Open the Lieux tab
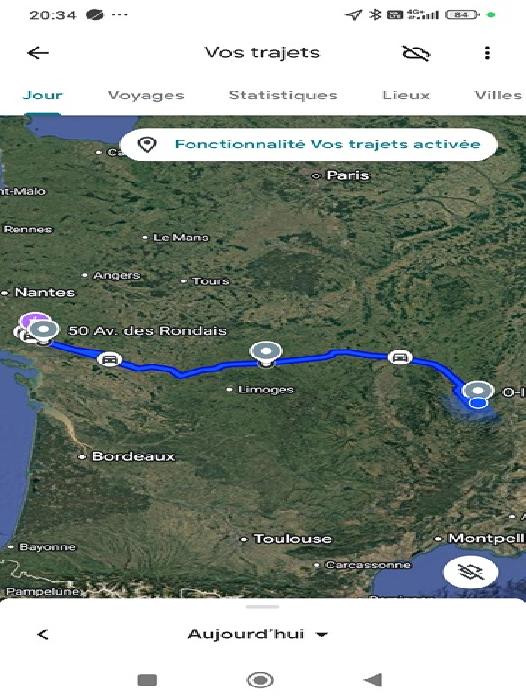The height and width of the screenshot is (700, 526). tap(406, 95)
